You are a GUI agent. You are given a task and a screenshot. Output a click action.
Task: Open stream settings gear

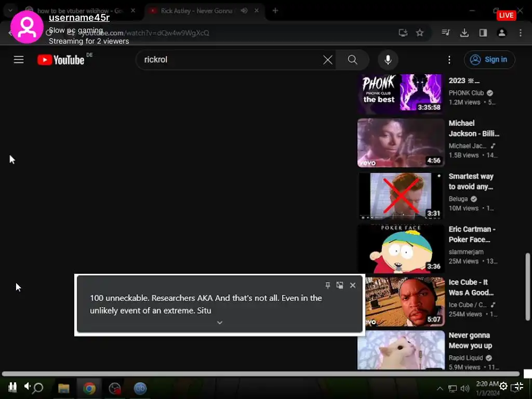pyautogui.click(x=503, y=386)
